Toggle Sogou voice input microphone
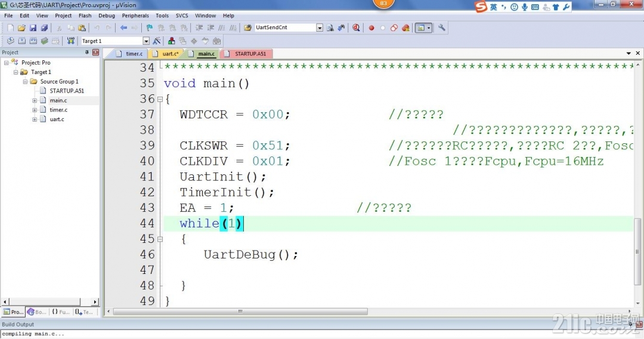The width and height of the screenshot is (644, 339). tap(525, 7)
